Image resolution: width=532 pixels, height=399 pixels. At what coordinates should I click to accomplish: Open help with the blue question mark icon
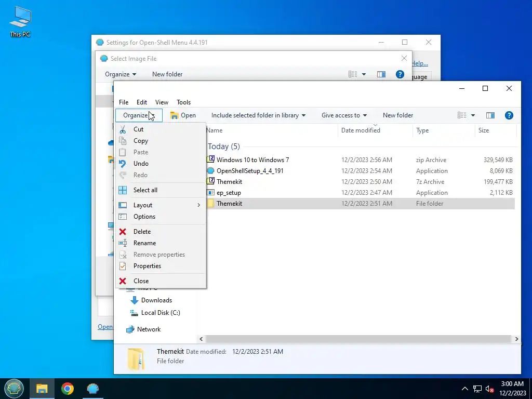point(509,115)
